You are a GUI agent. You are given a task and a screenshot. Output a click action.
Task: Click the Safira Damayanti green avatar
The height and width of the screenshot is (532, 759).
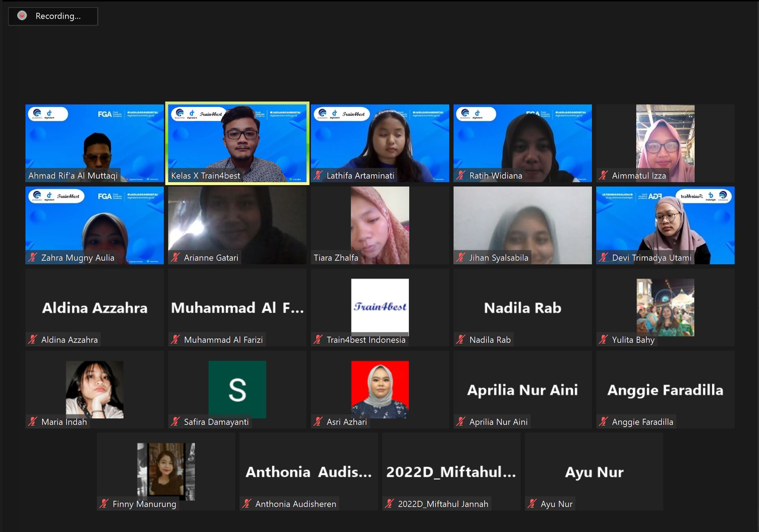tap(237, 389)
